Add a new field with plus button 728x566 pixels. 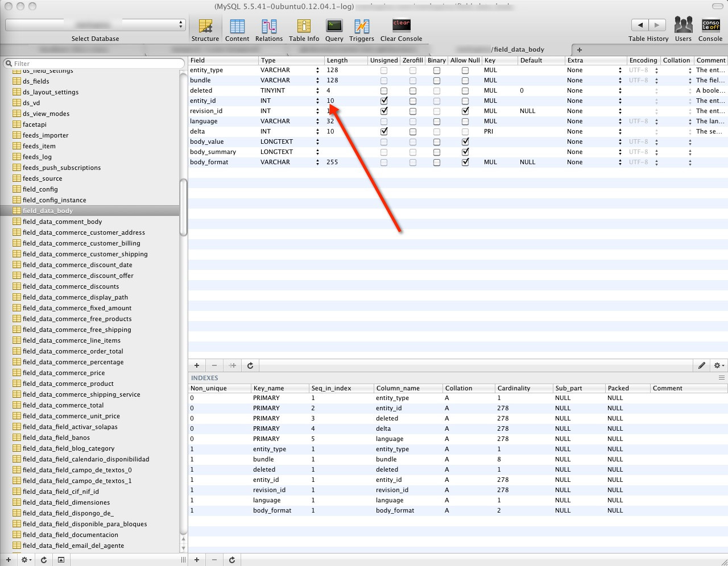[x=197, y=365]
